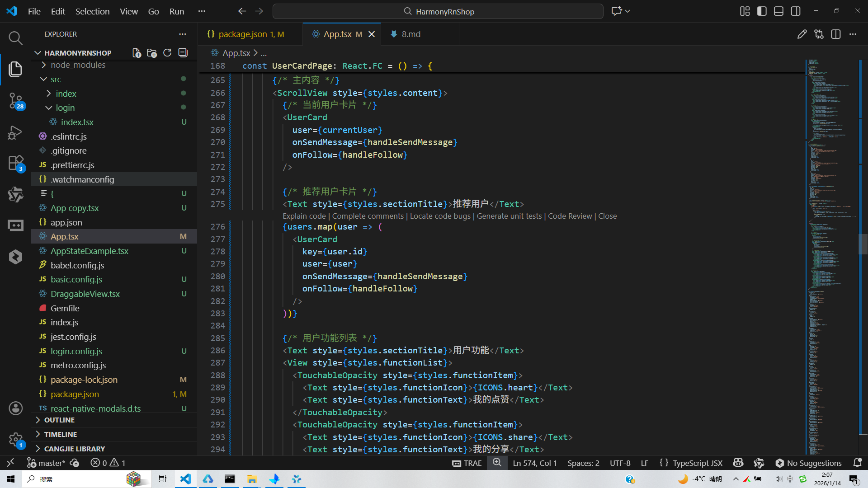Toggle the bottom panel visibility
Screen dimensions: 868x488
(x=778, y=11)
